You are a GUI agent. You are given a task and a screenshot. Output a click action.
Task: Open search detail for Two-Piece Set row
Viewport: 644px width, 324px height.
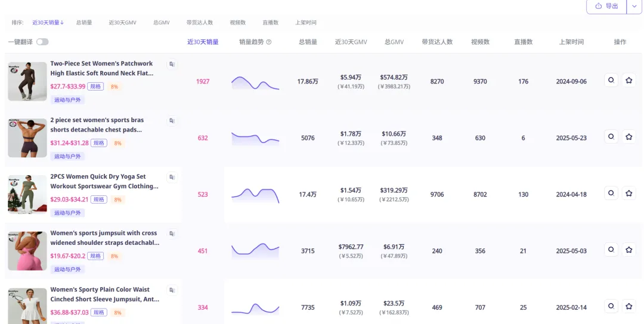[x=611, y=80]
